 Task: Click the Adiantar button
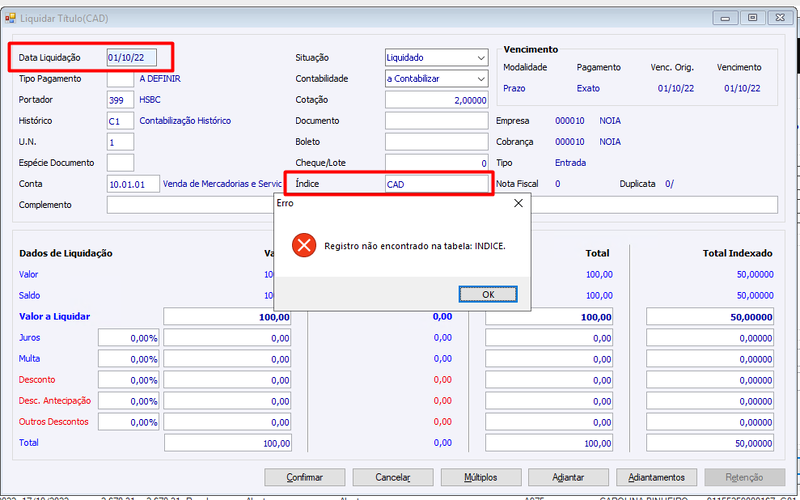[x=568, y=478]
